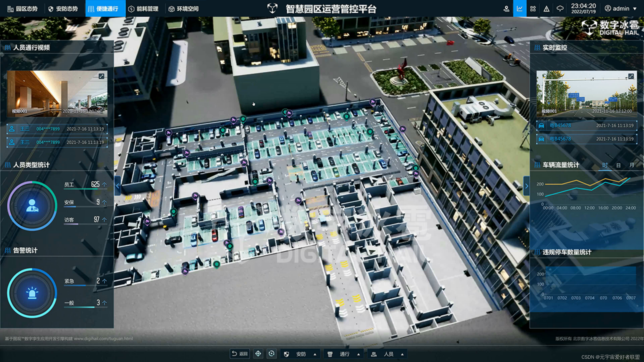Toggle the line chart panels icon
The width and height of the screenshot is (644, 362).
(519, 9)
